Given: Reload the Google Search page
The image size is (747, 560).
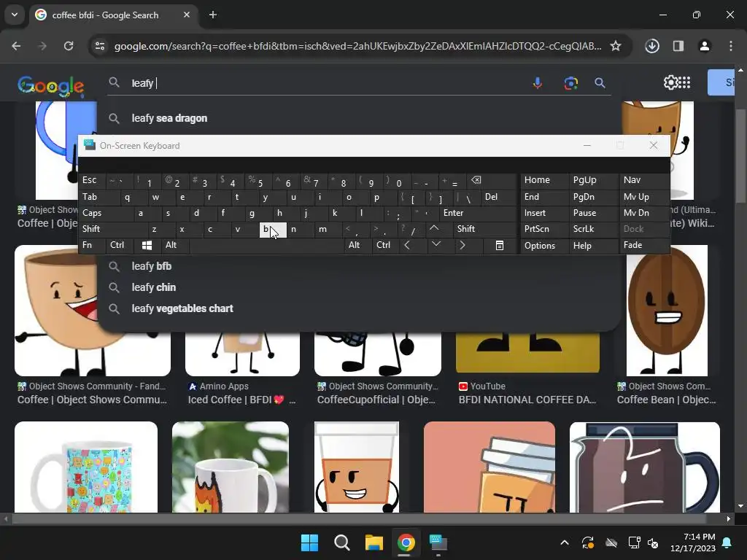Looking at the screenshot, I should point(69,46).
